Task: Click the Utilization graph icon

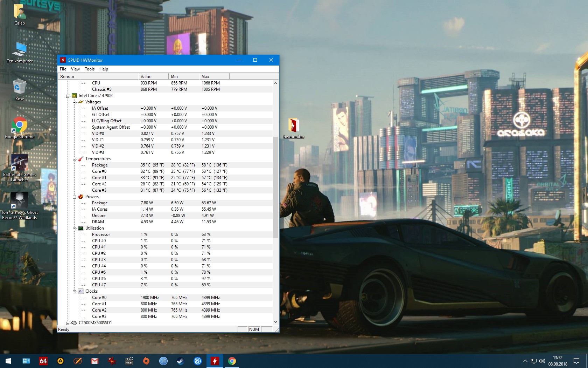Action: pyautogui.click(x=81, y=228)
